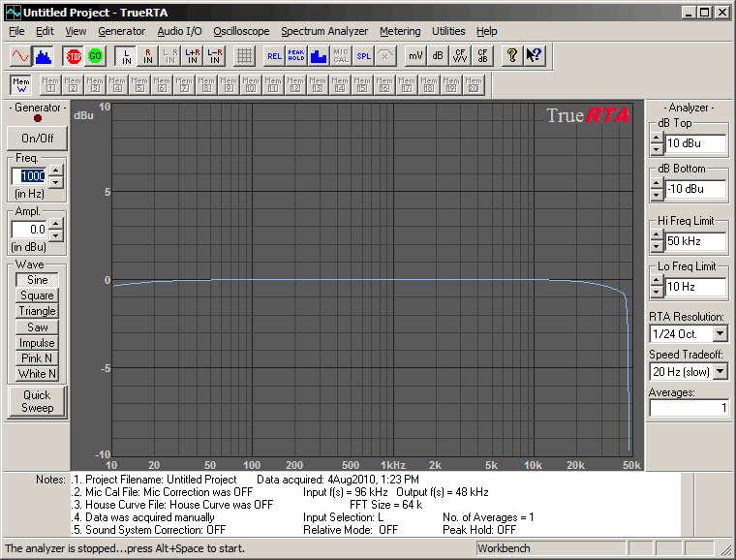
Task: Select L-R IN input mode
Action: coord(215,56)
